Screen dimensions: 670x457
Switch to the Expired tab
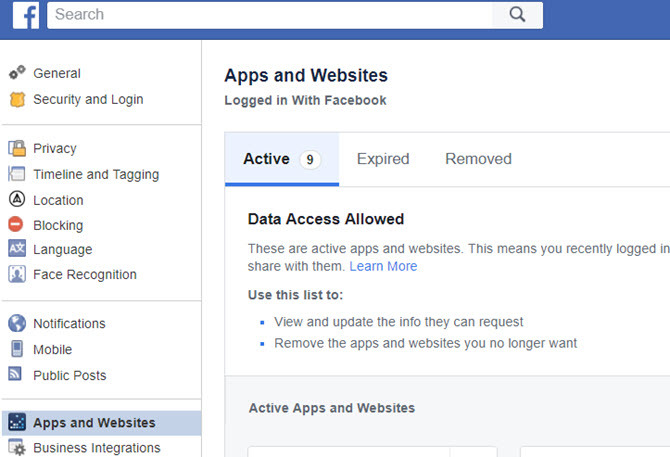click(x=383, y=159)
